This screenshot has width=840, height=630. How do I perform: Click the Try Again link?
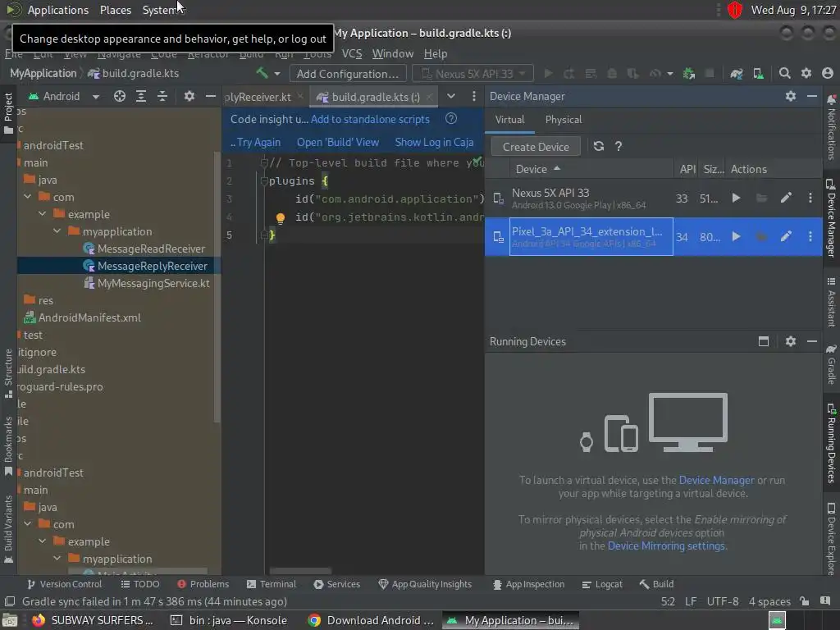258,142
